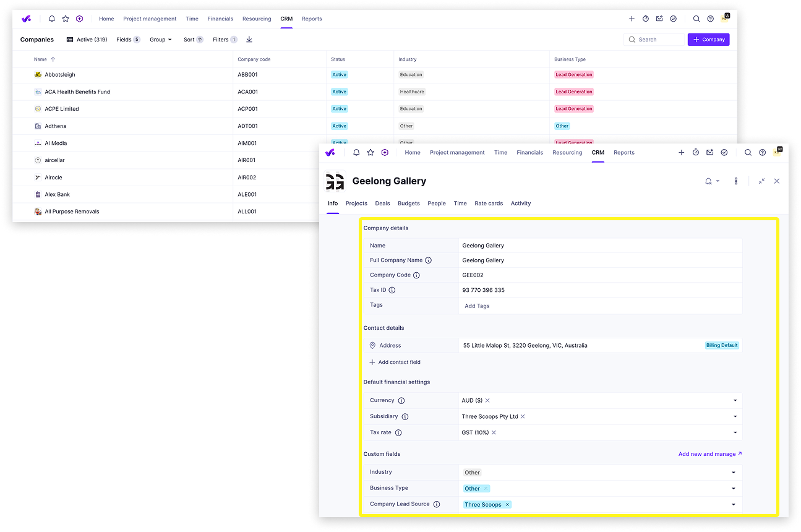Viewport: 801px width, 532px height.
Task: Click favorites star in Geelong Gallery window
Action: coord(371,152)
